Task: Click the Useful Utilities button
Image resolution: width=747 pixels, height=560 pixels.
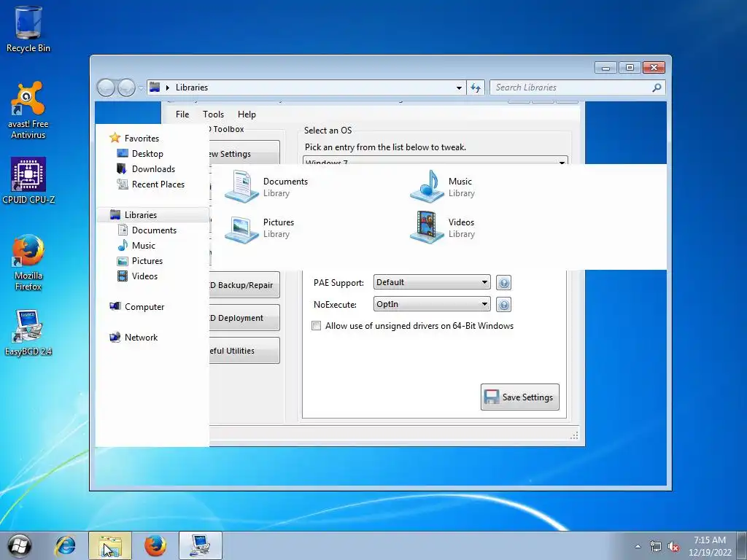Action: pos(244,351)
